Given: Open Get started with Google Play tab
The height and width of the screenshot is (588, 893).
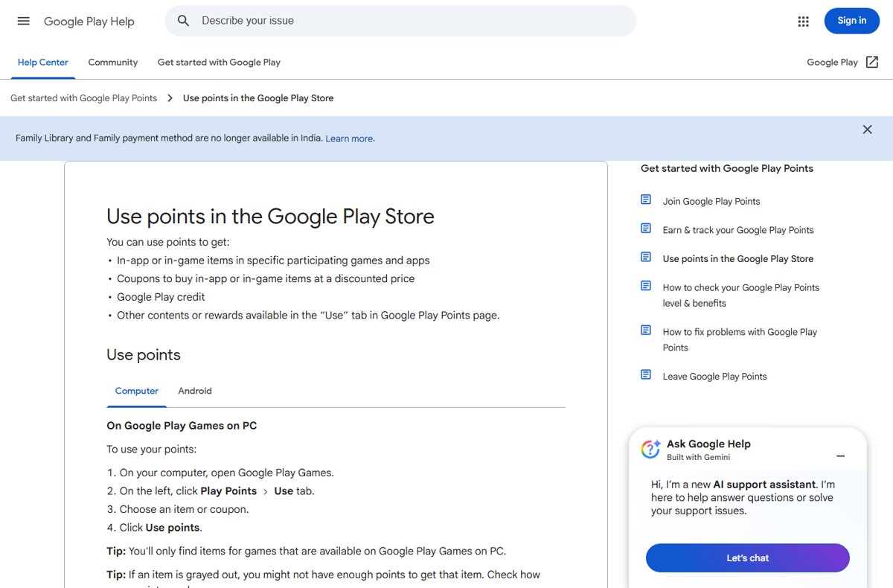Looking at the screenshot, I should tap(219, 63).
